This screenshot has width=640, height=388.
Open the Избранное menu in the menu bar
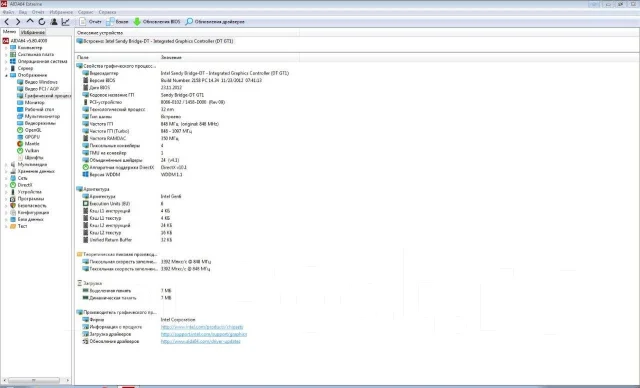pos(61,12)
